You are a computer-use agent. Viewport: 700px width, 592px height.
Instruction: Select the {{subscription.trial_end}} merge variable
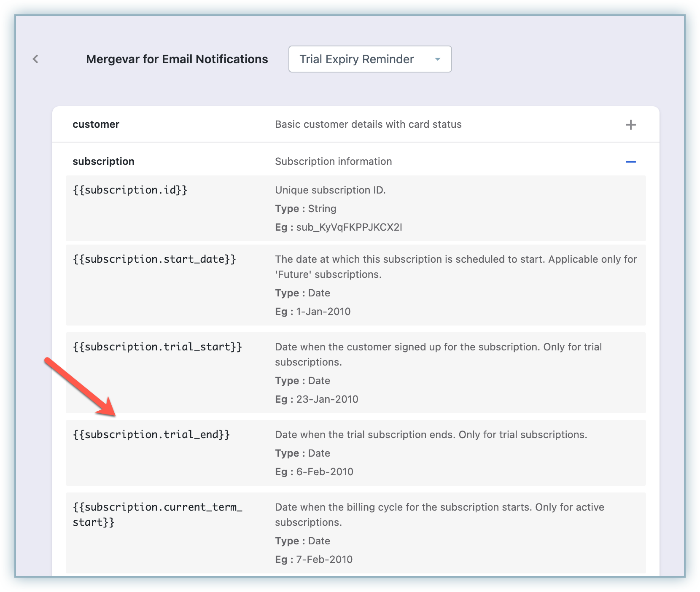[151, 435]
